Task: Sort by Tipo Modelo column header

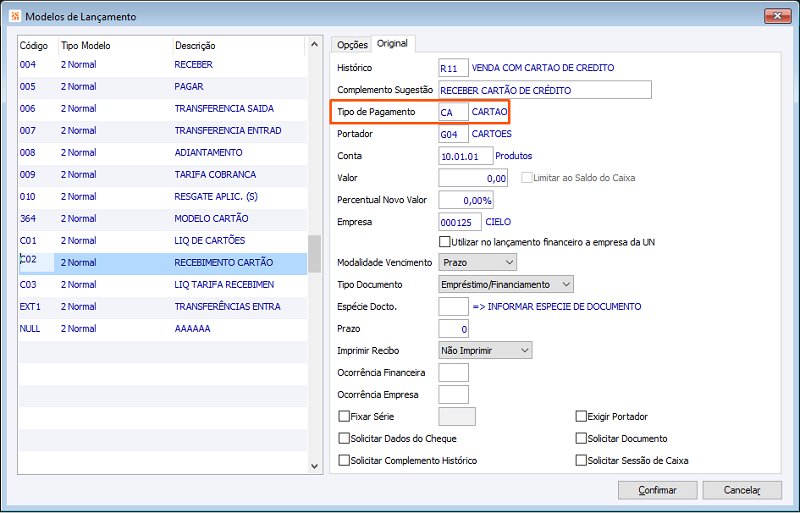Action: click(115, 45)
